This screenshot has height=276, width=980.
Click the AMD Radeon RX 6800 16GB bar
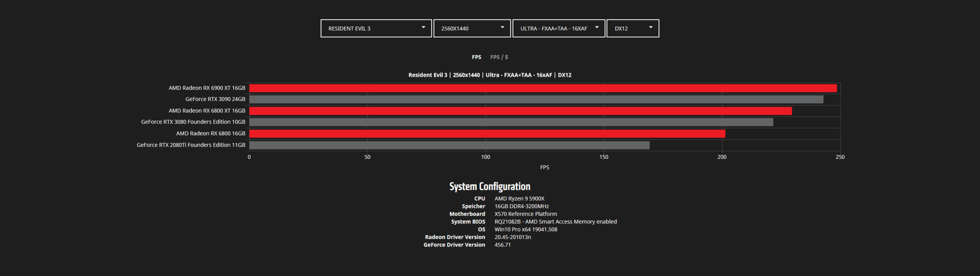tap(487, 134)
